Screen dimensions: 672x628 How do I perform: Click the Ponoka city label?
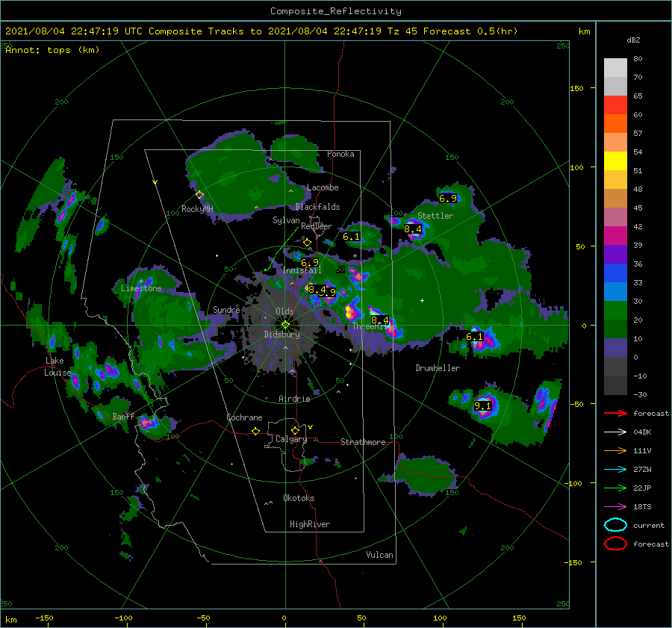pyautogui.click(x=340, y=154)
